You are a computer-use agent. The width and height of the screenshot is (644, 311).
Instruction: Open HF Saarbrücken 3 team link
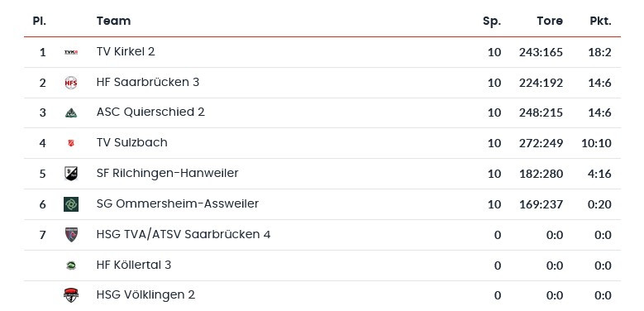coord(148,82)
